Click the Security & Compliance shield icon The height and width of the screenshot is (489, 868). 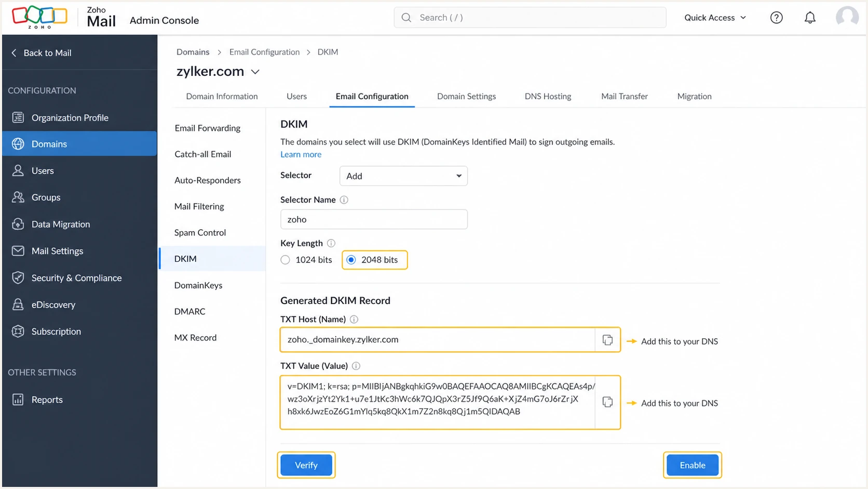(x=18, y=277)
